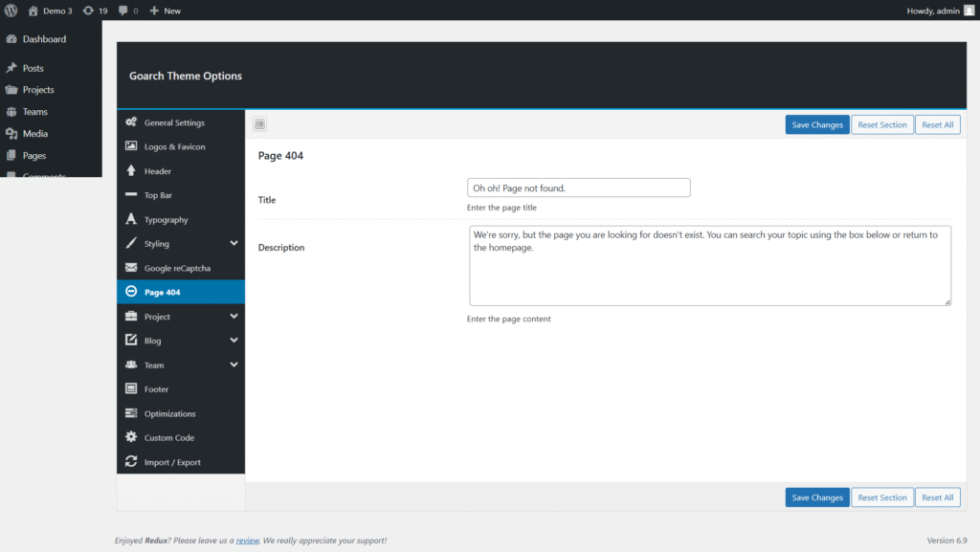Click the plus icon next to New

click(154, 11)
